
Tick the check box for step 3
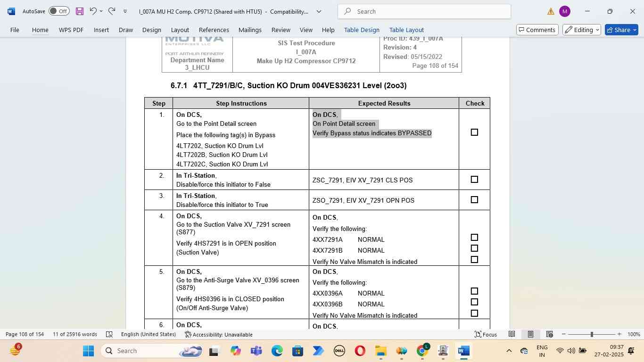(x=474, y=200)
